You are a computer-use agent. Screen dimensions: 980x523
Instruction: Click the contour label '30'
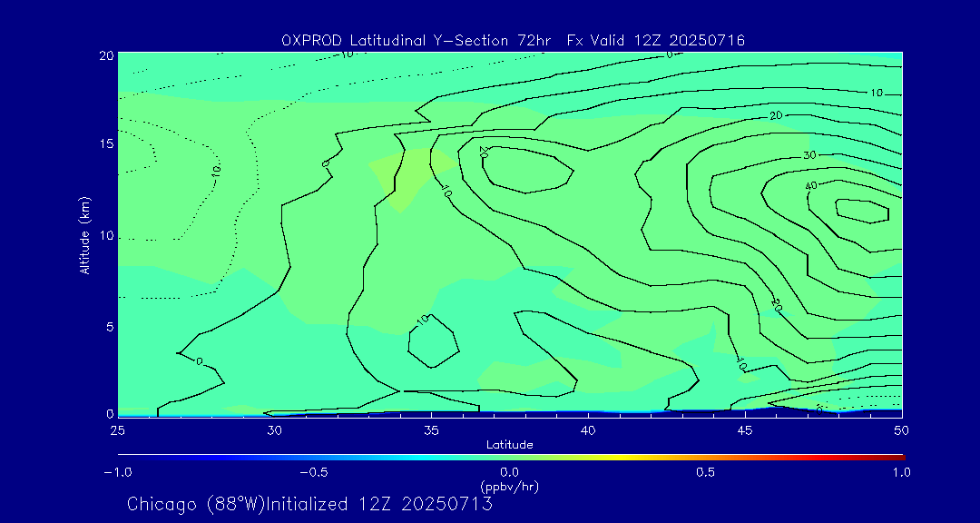[809, 154]
